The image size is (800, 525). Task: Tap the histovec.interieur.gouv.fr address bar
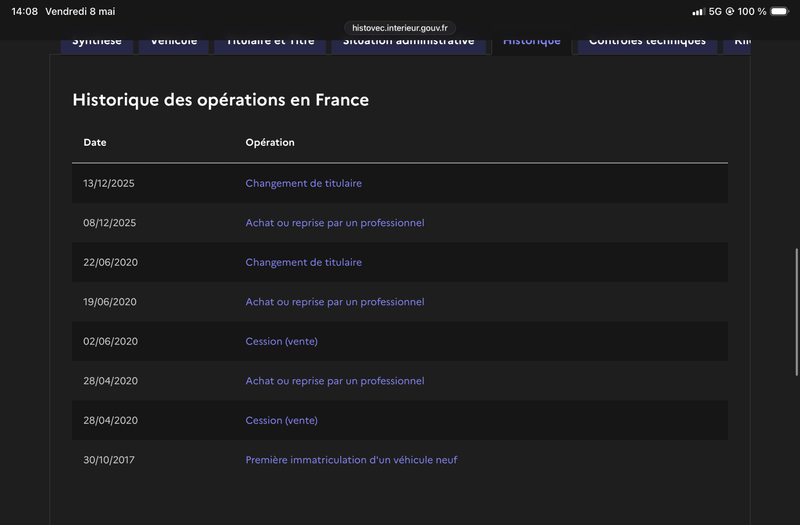(399, 28)
